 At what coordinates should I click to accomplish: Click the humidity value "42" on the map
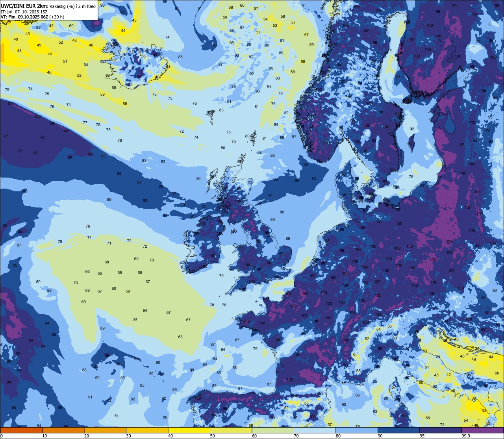point(448,374)
